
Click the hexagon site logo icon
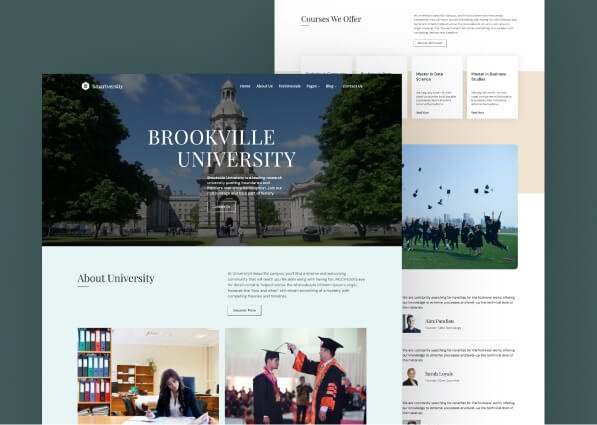[x=85, y=86]
